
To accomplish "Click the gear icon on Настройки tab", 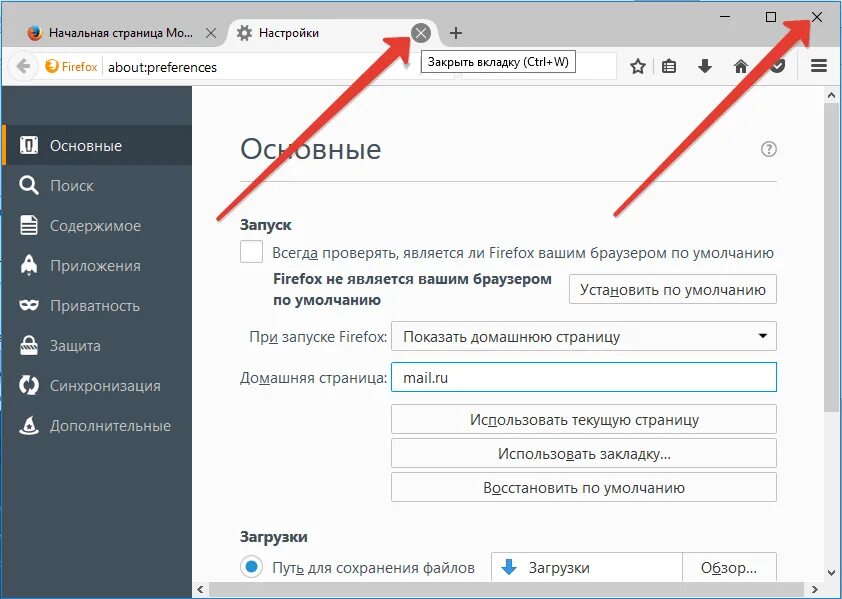I will tap(244, 33).
